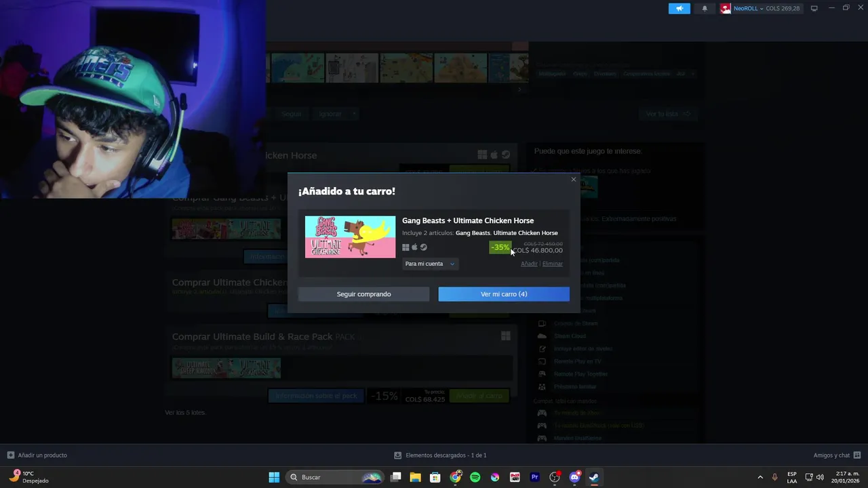Click the Añadir link in cart dialog
This screenshot has height=488, width=868.
(529, 264)
